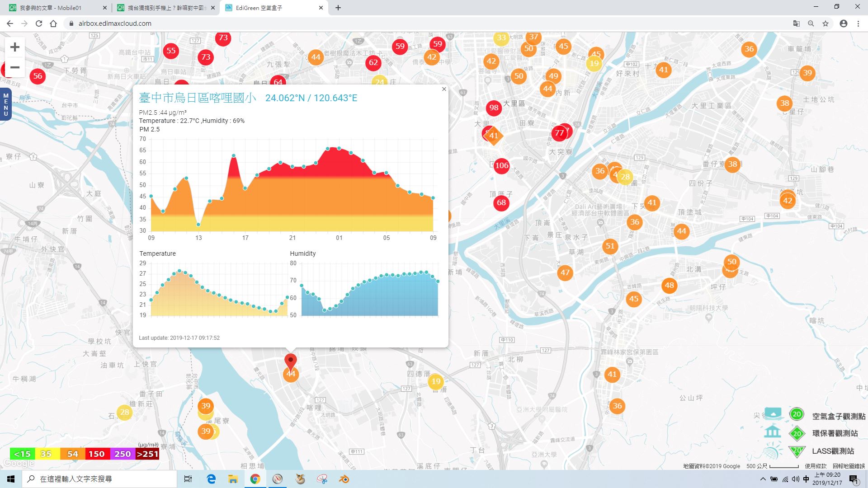Open the browser zoom indicator icon
Viewport: 868px width, 488px height.
(811, 23)
